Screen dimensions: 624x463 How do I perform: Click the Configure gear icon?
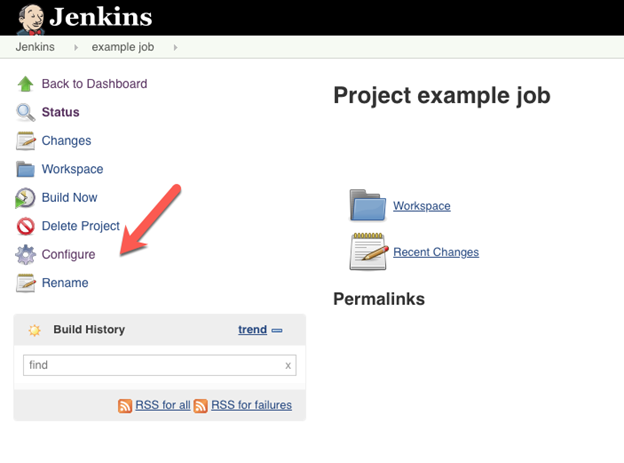pyautogui.click(x=26, y=255)
